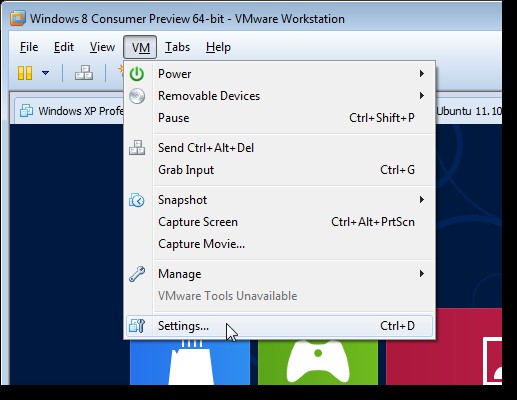Click the Ctrl+Shift+P shortcut text
517x400 pixels.
382,118
